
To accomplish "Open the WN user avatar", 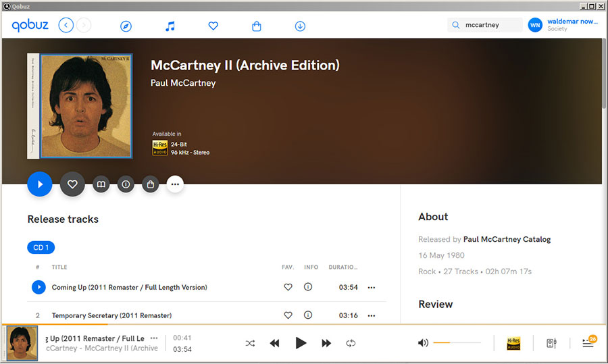I will pos(535,25).
